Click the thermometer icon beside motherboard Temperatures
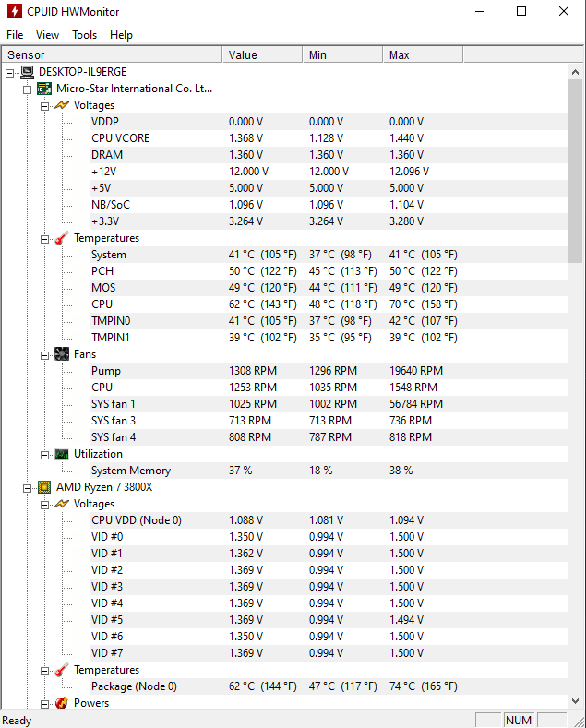Image resolution: width=586 pixels, height=728 pixels. pyautogui.click(x=62, y=238)
